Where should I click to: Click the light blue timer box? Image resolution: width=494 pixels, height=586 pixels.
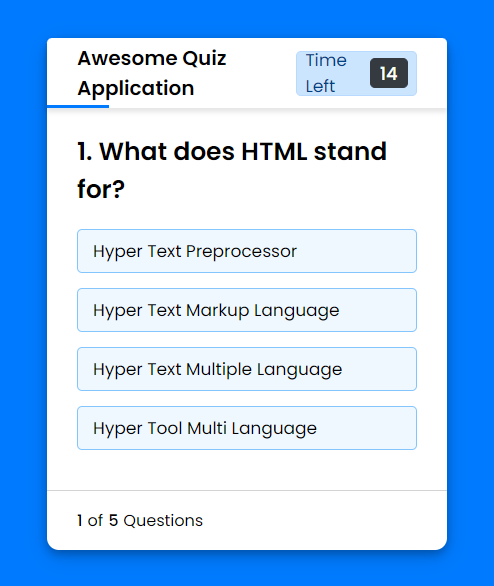click(x=356, y=73)
